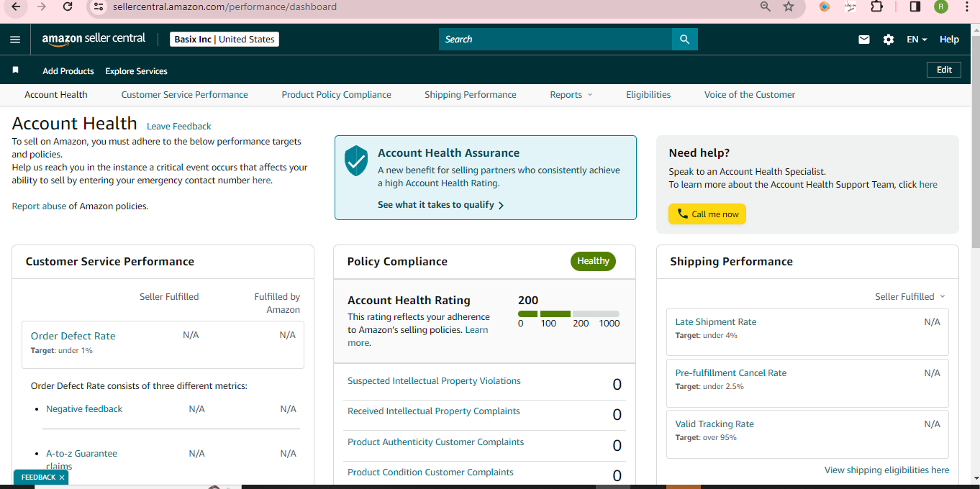Click the Leave Feedback link
Screen dimensions: 980x489
tap(179, 127)
